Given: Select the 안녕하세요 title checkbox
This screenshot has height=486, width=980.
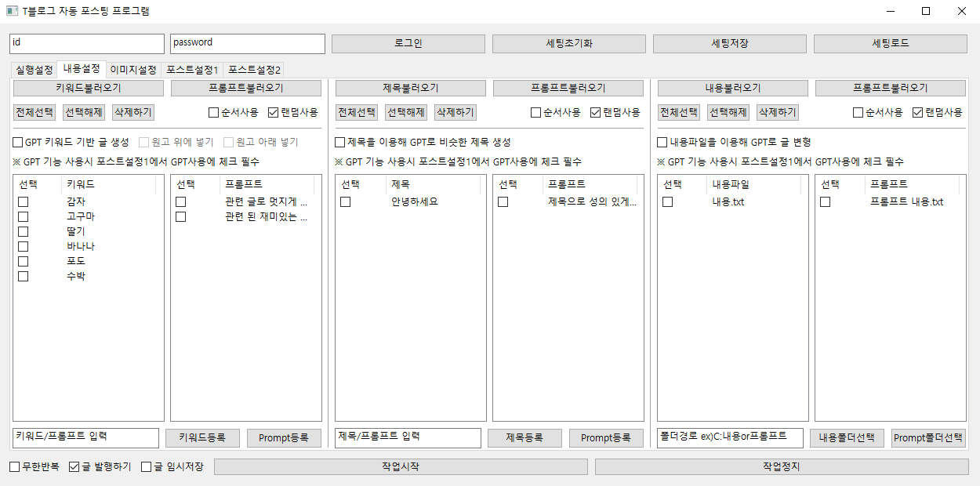Looking at the screenshot, I should coord(345,202).
